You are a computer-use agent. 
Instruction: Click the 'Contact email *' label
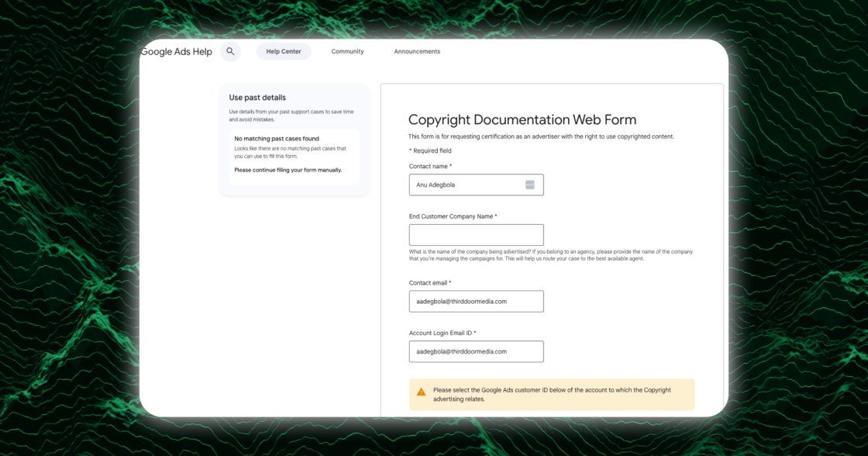pos(429,283)
